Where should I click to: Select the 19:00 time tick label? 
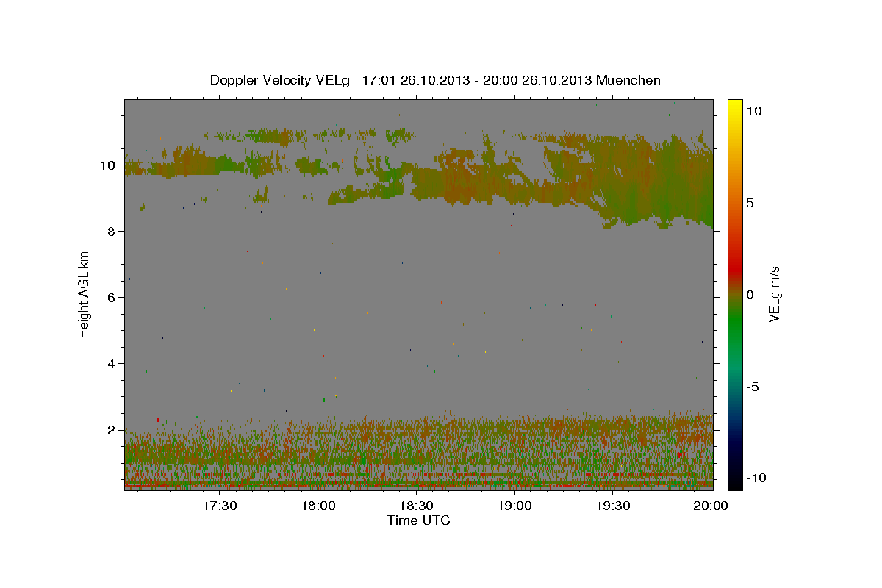[x=514, y=506]
